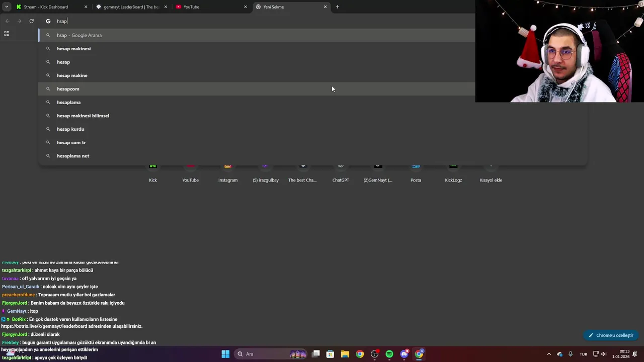Click the active Chrome window icon on the taskbar
The image size is (644, 362).
[419, 354]
